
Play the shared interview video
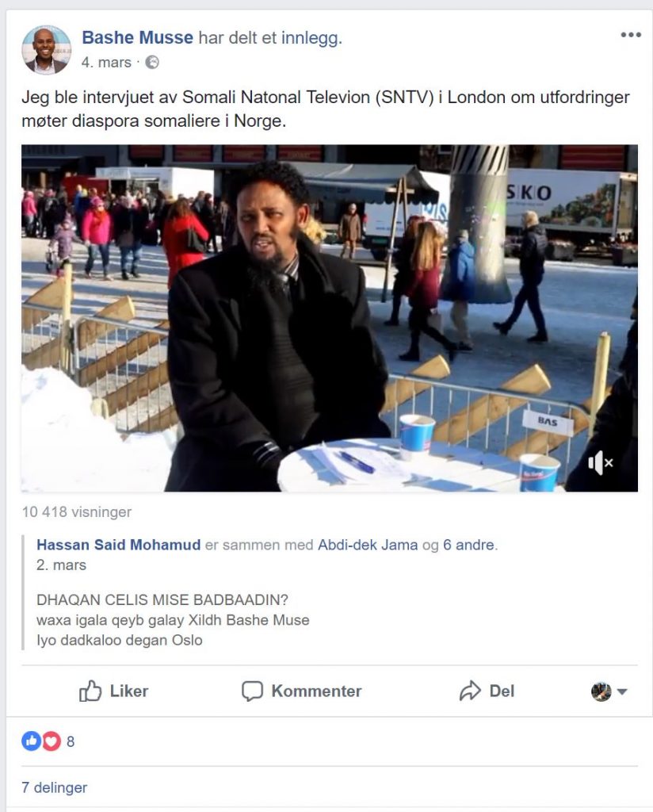330,318
